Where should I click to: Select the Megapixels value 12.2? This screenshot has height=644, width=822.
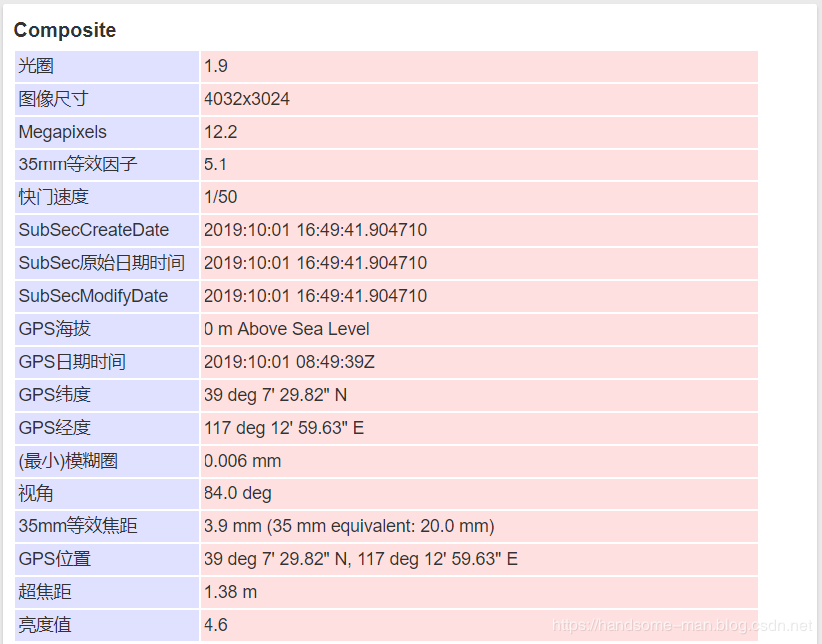click(220, 132)
